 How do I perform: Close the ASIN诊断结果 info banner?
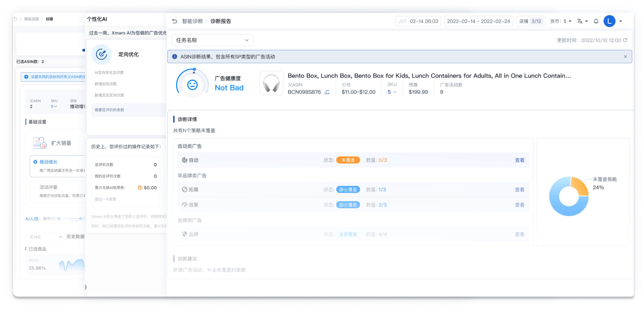click(625, 56)
